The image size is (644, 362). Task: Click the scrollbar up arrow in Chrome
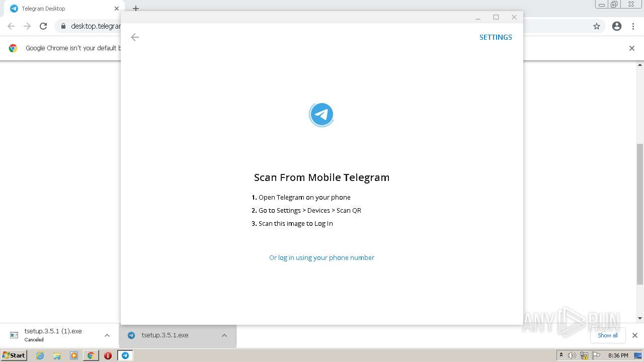640,65
